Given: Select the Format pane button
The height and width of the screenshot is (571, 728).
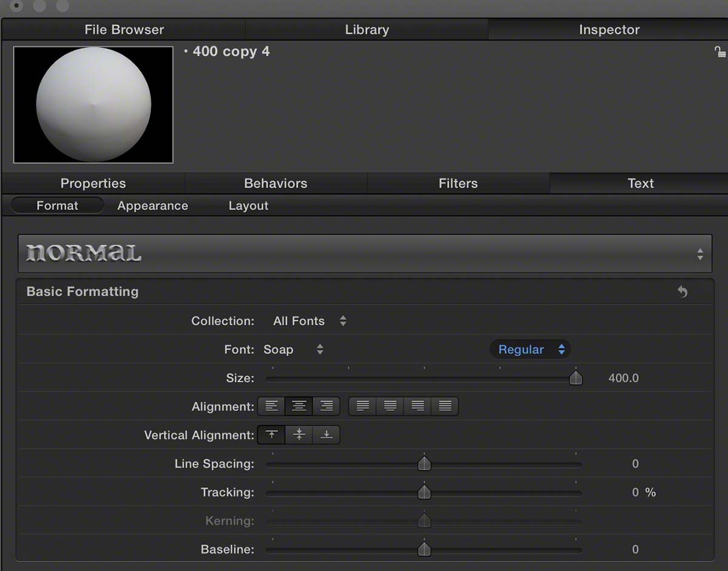Looking at the screenshot, I should [58, 206].
